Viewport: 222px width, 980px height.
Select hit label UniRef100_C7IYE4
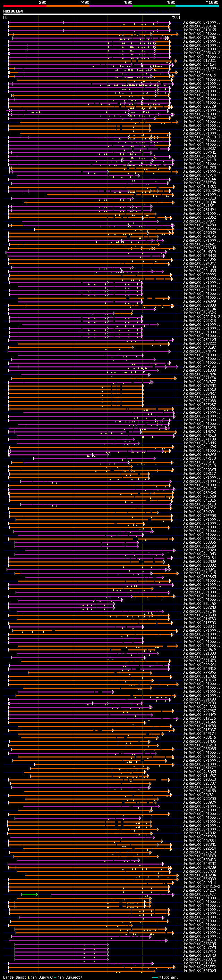(199, 378)
